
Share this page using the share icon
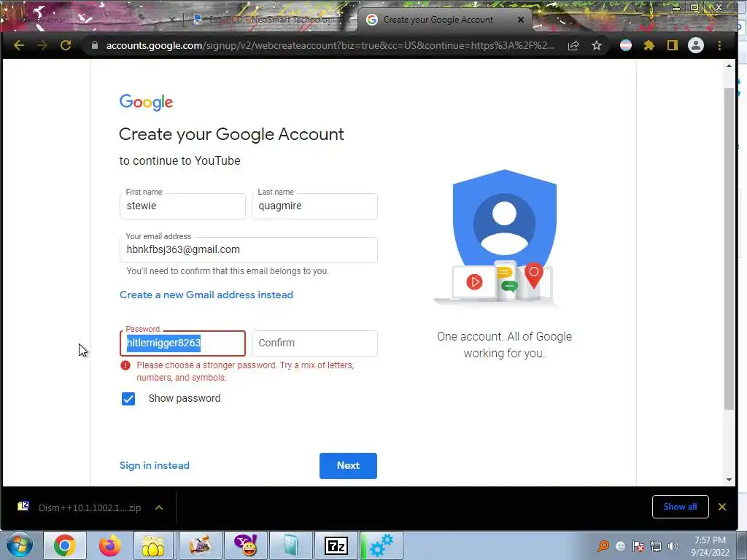(x=573, y=46)
